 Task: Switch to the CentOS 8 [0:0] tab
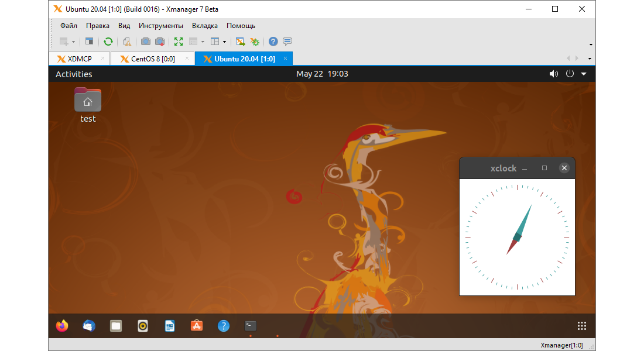(153, 58)
